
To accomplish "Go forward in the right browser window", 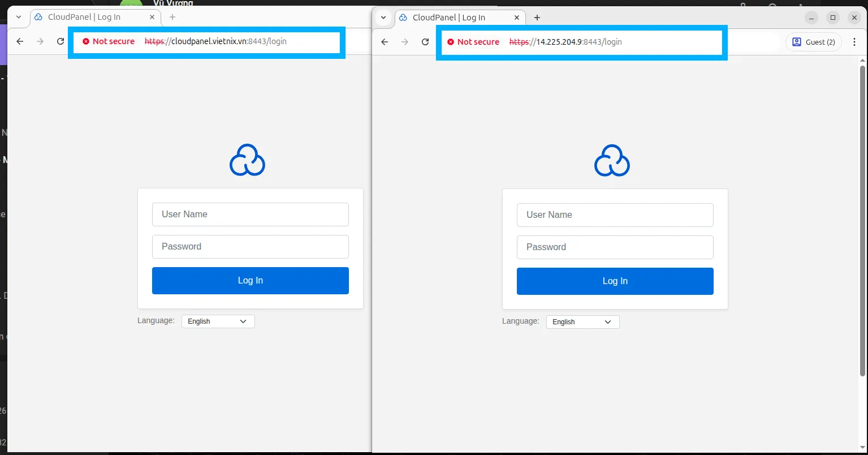I will pos(404,42).
